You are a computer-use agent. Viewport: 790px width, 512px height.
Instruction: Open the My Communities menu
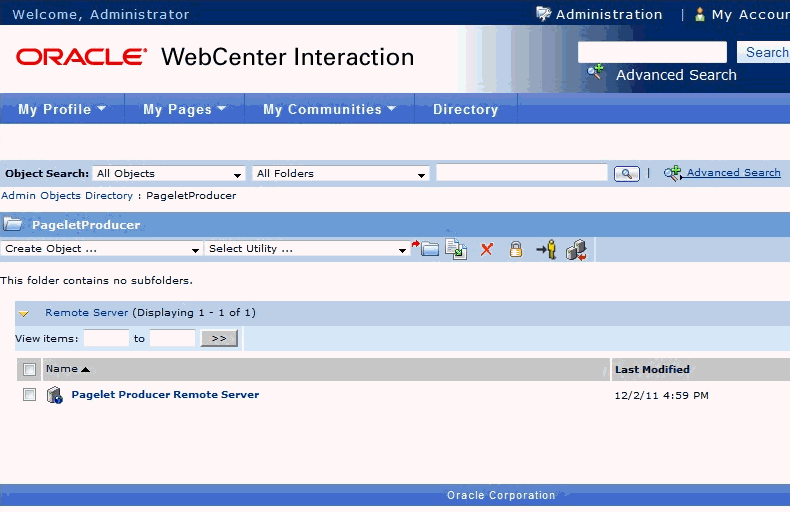pos(330,109)
